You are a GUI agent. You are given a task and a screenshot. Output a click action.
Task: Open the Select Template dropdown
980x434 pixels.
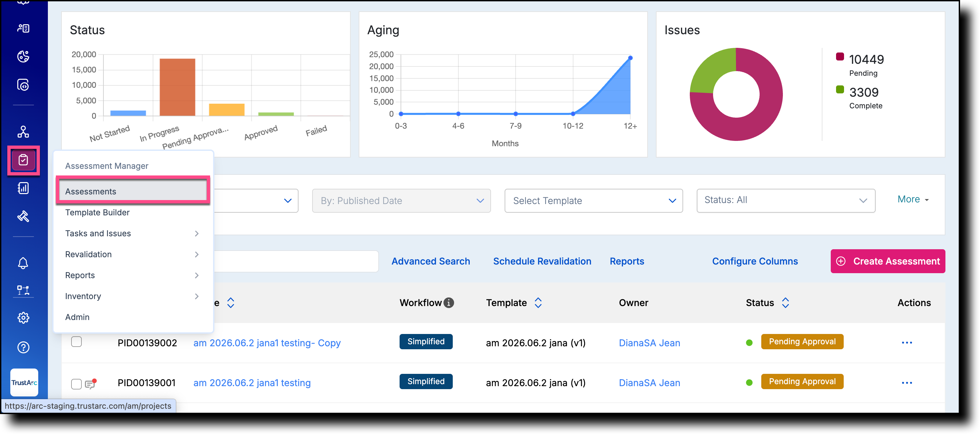[593, 200]
